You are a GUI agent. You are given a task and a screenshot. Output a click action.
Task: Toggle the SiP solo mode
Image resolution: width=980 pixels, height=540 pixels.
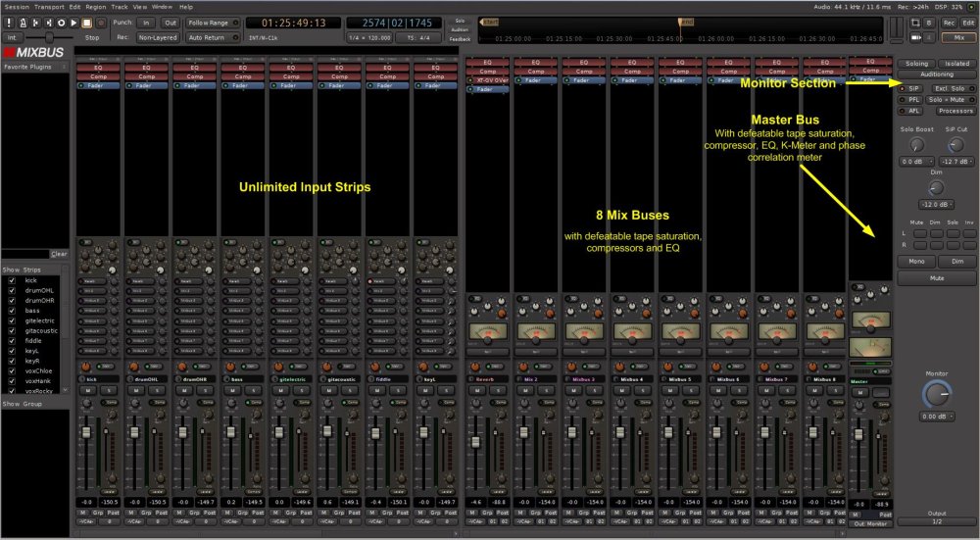point(910,89)
